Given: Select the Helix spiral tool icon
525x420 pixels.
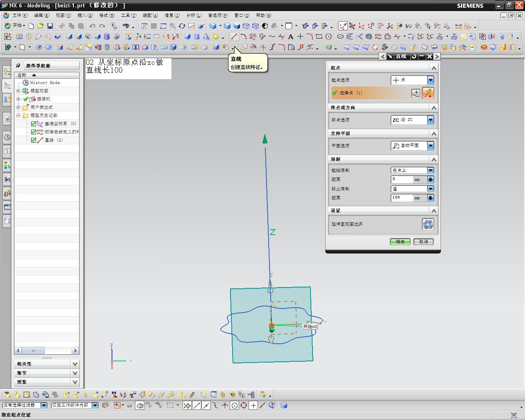Looking at the screenshot, I should click(369, 37).
